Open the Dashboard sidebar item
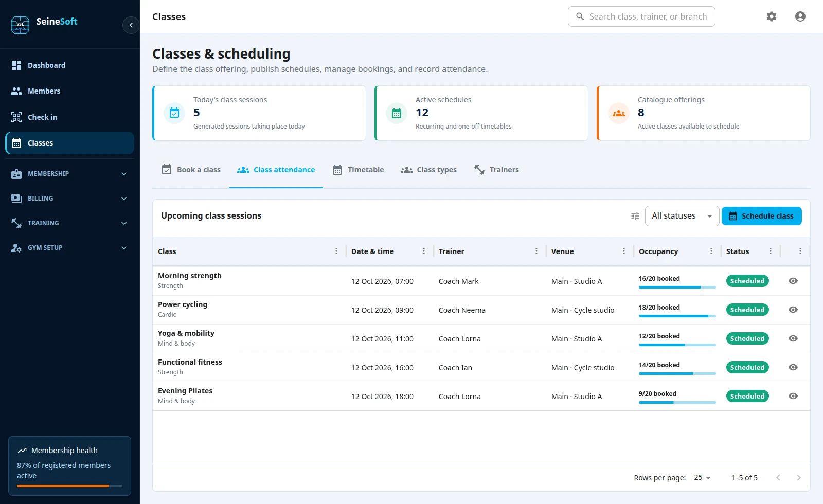 click(70, 65)
